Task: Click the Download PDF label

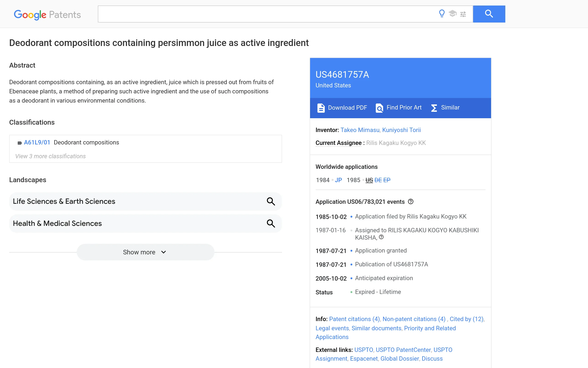Action: click(348, 108)
